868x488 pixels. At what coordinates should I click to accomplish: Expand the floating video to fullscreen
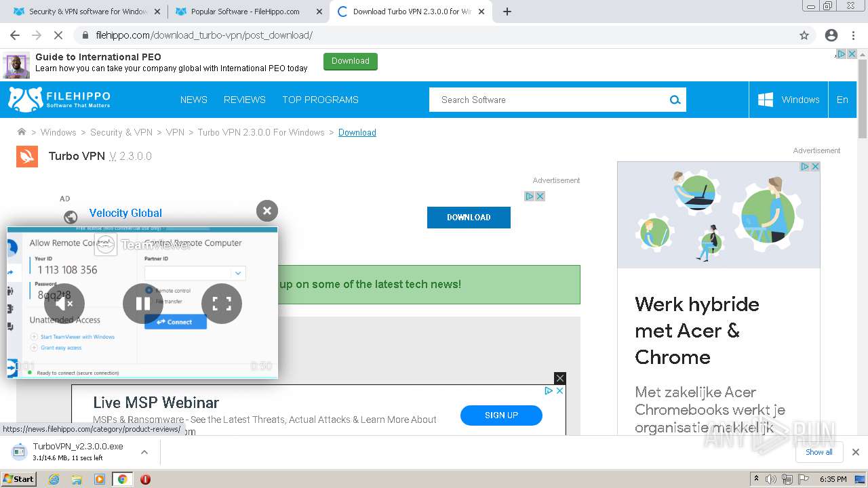222,304
